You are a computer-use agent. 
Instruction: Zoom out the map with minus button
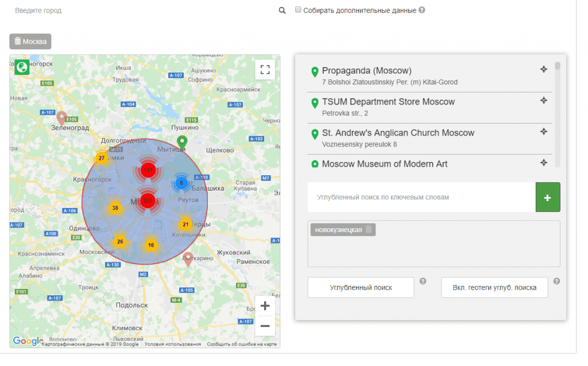[265, 326]
